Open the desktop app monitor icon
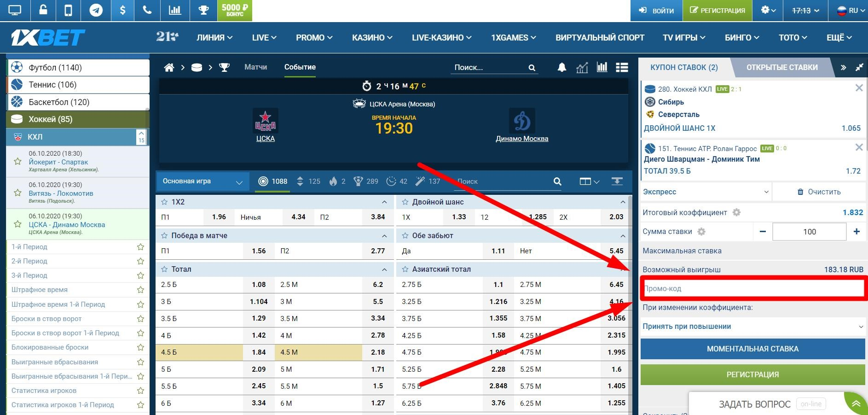 tap(15, 11)
